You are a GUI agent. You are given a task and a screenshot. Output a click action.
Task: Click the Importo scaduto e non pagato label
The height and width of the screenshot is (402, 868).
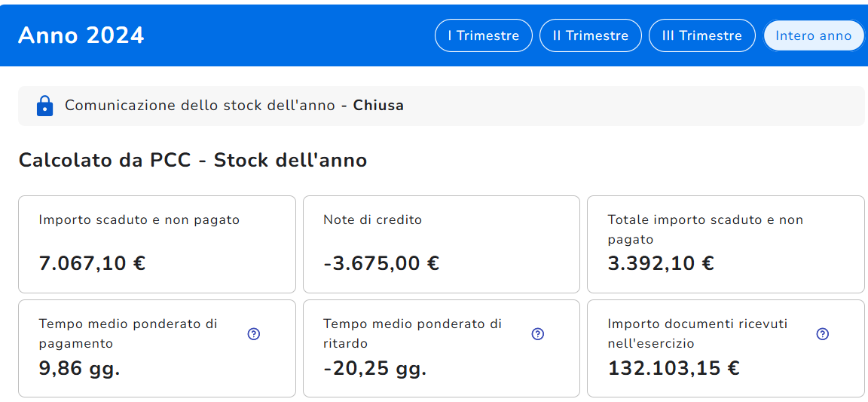(x=139, y=220)
